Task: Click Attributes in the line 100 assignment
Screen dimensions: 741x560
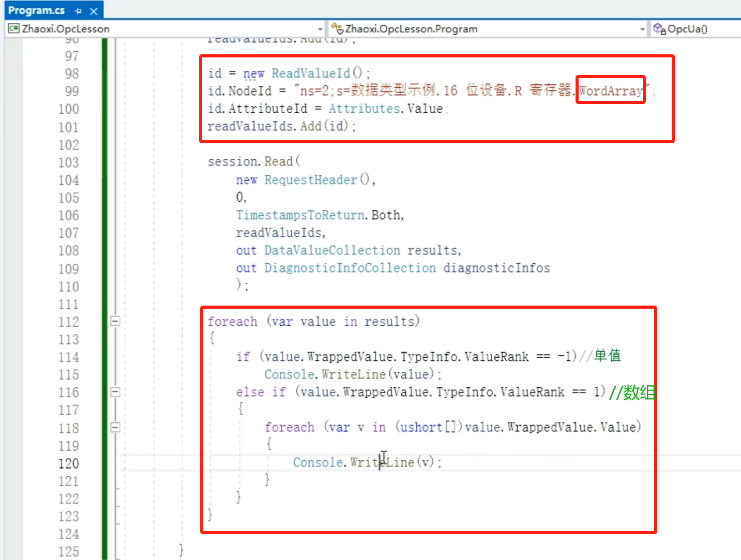Action: tap(364, 109)
